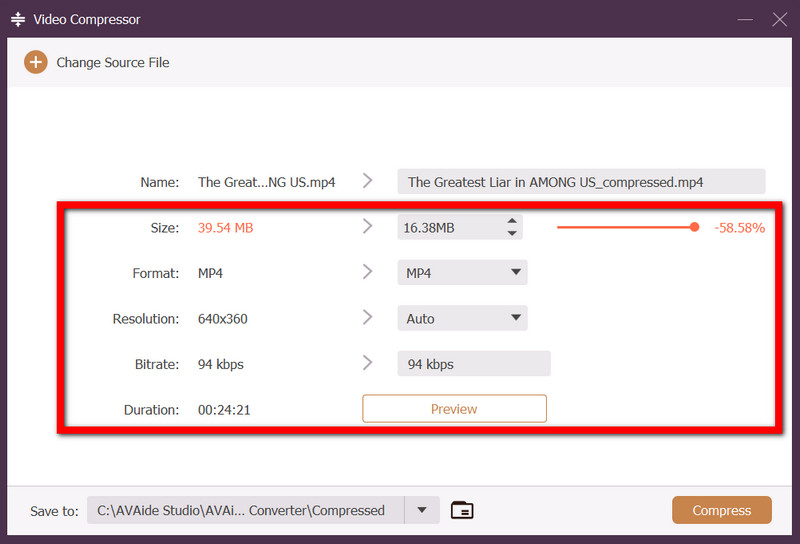Decrease output size with the down stepper arrow
Screen dimensions: 800x544
pyautogui.click(x=512, y=234)
